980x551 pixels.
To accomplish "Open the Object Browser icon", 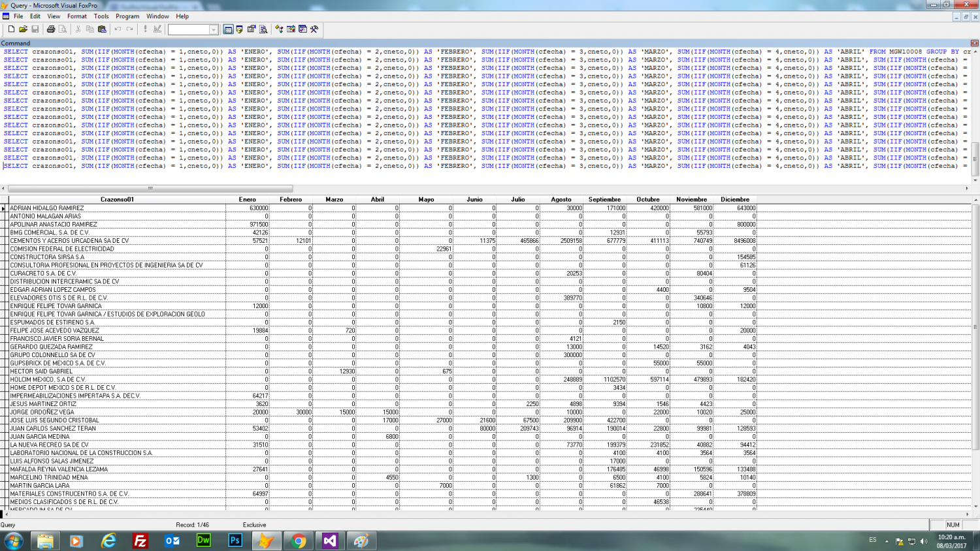I will click(x=291, y=29).
